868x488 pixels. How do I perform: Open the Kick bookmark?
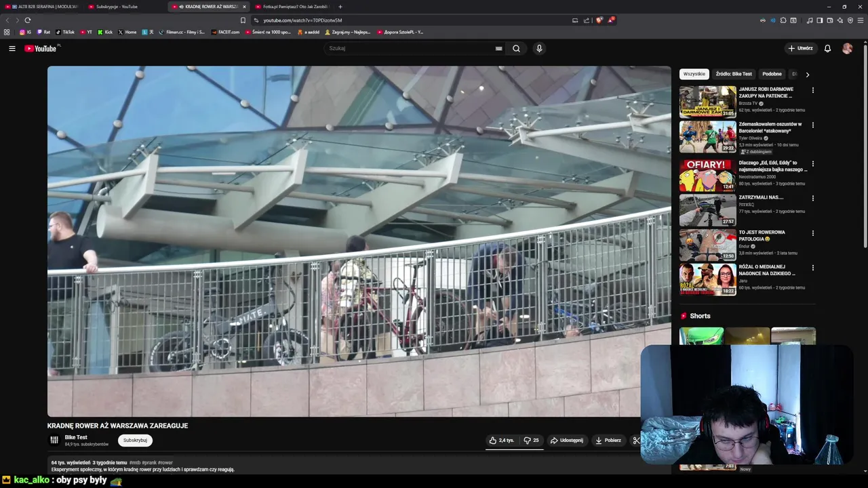[105, 32]
